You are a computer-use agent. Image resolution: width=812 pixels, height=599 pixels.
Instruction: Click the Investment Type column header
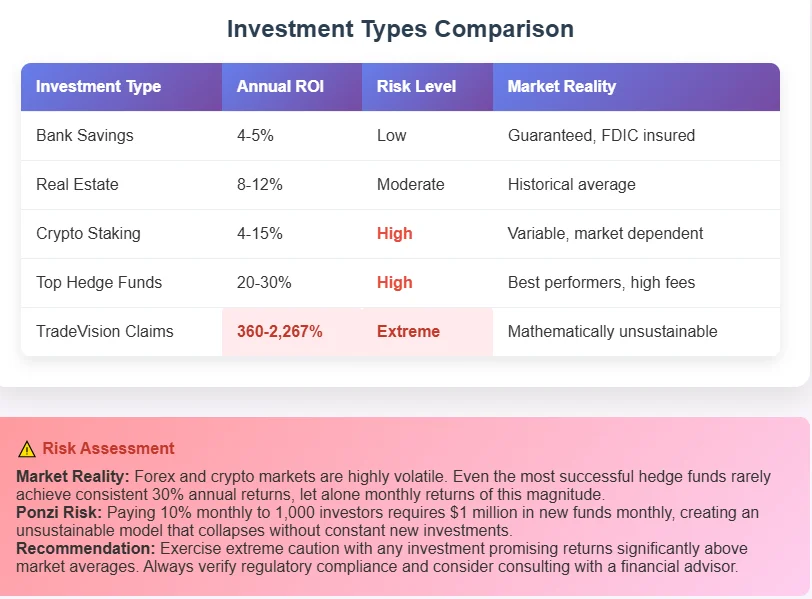98,86
